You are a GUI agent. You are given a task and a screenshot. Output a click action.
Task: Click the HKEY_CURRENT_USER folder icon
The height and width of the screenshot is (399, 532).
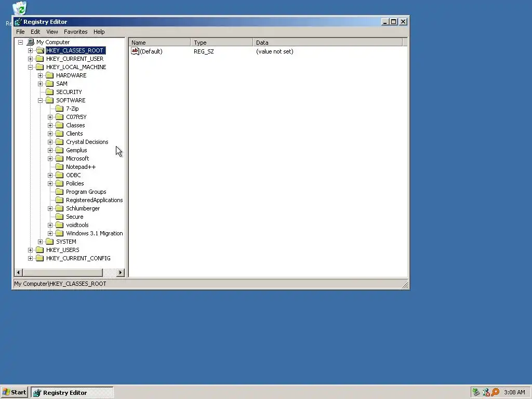tap(40, 59)
